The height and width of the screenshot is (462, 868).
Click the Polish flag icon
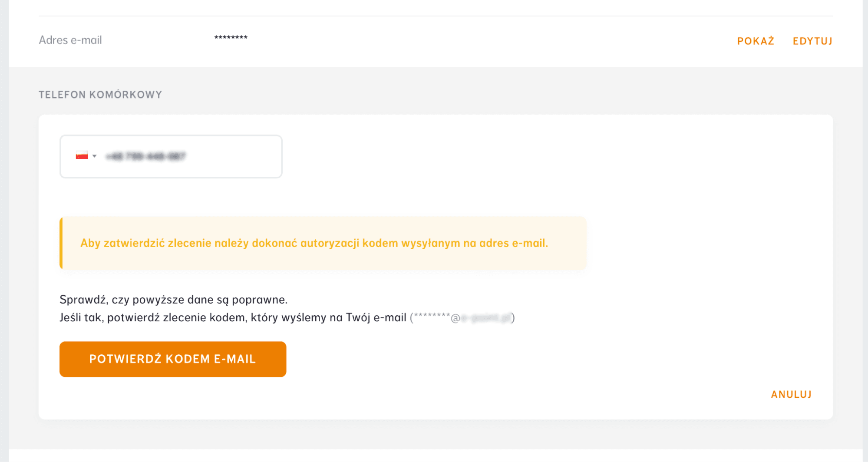pos(82,155)
